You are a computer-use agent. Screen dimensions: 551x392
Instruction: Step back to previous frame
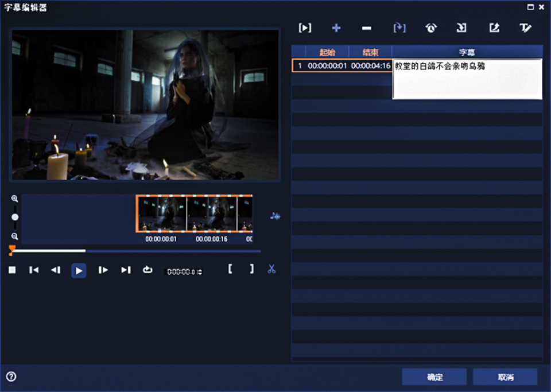[x=56, y=270]
